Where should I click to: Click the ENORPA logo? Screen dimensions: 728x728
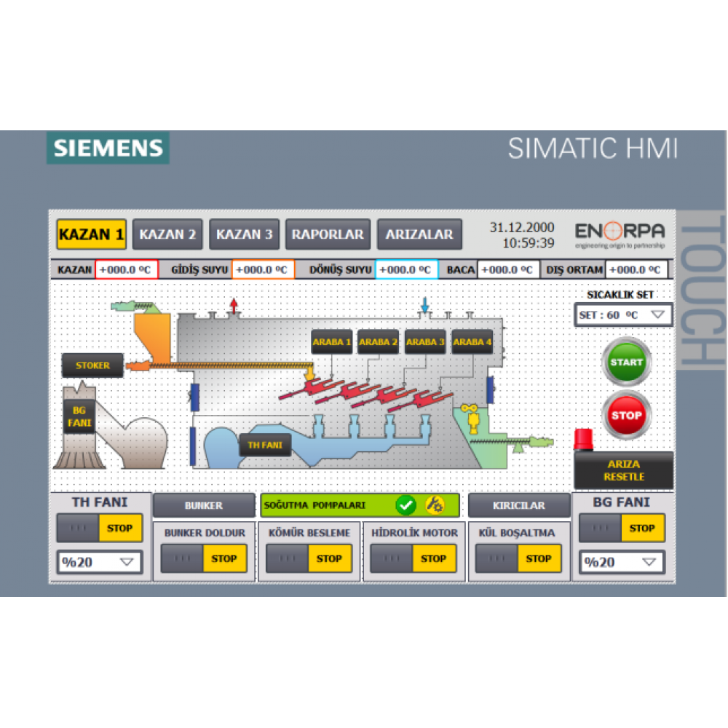tap(620, 235)
